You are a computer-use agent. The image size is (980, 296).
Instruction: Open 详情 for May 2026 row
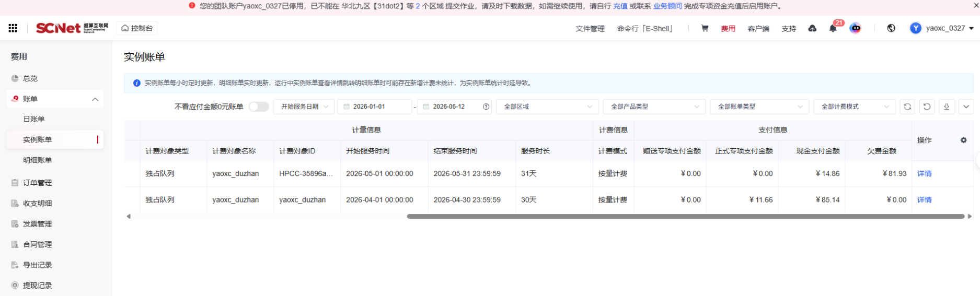(x=925, y=174)
